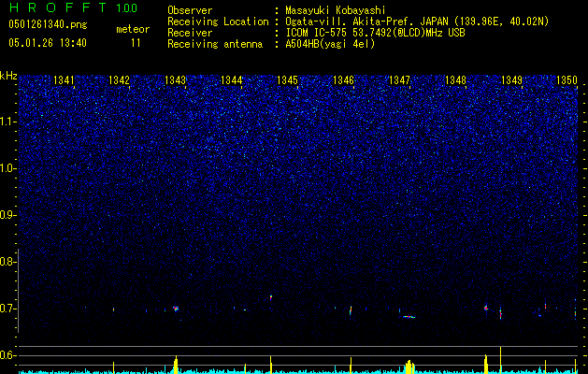Click time marker 1347
The height and width of the screenshot is (374, 588).
(x=400, y=80)
